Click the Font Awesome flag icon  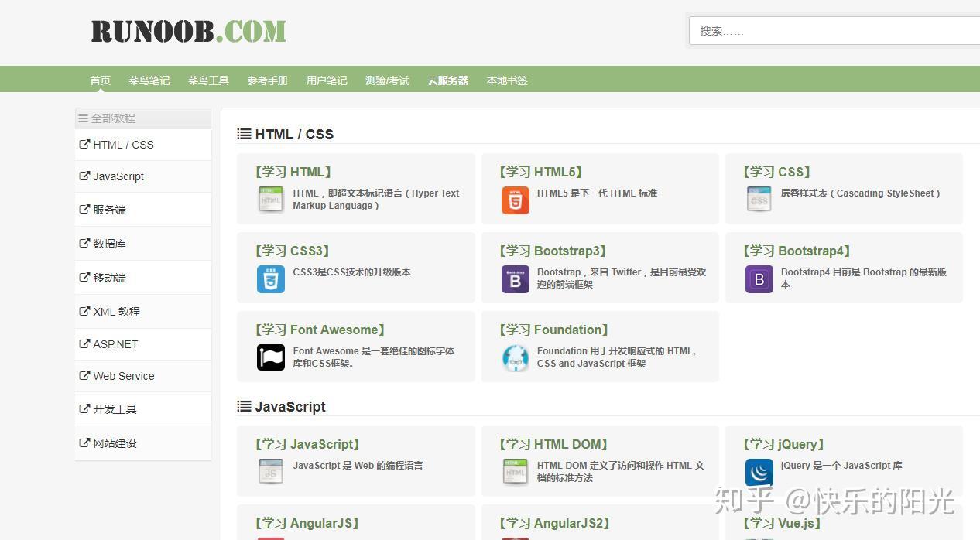point(271,357)
